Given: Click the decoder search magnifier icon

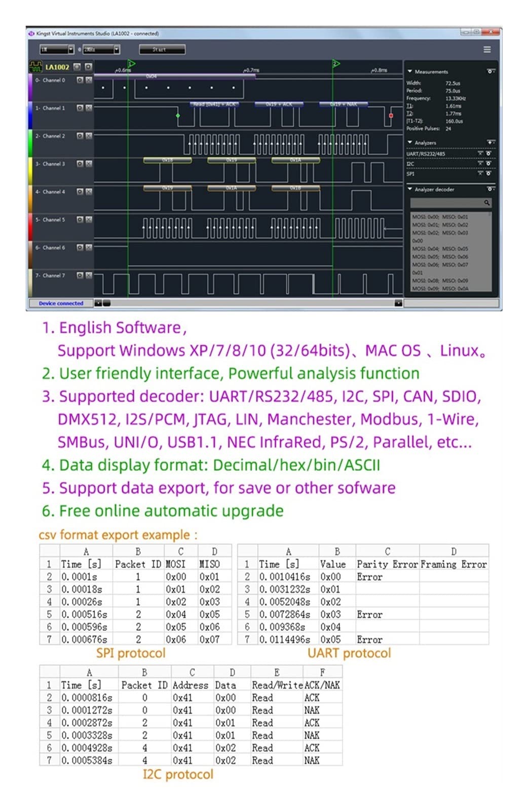Looking at the screenshot, I should [486, 203].
